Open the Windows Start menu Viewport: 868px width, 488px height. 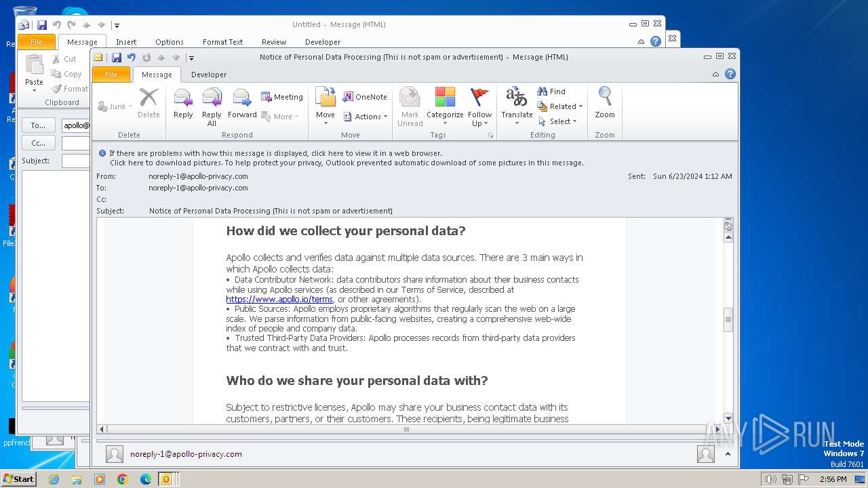tap(19, 479)
